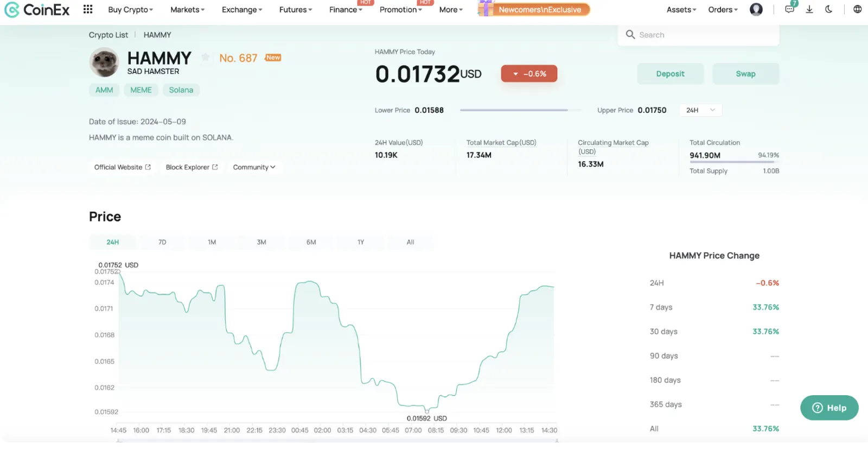Viewport: 868px width, 450px height.
Task: Open the 24H price range selector
Action: point(700,110)
